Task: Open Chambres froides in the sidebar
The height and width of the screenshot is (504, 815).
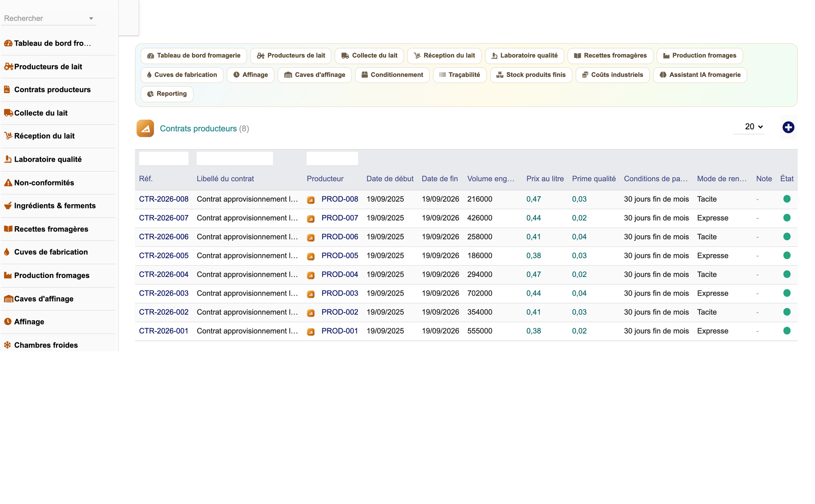Action: coord(46,345)
